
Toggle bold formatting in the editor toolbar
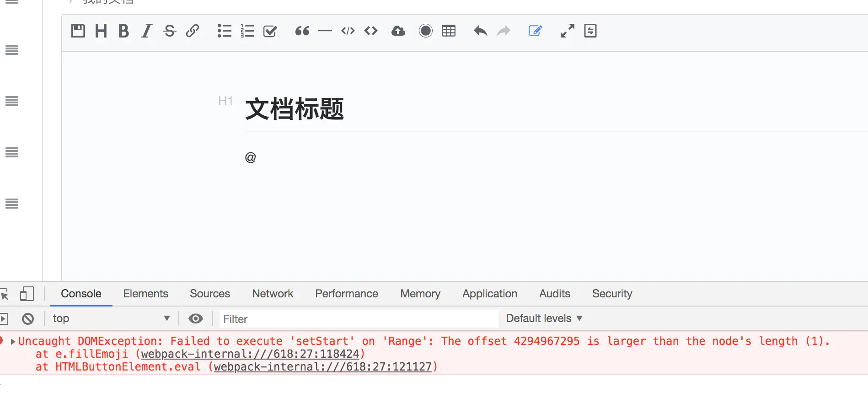coord(123,31)
